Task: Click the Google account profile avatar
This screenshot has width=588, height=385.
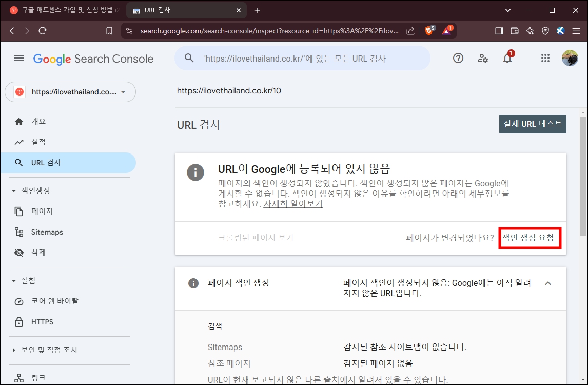Action: pos(570,58)
